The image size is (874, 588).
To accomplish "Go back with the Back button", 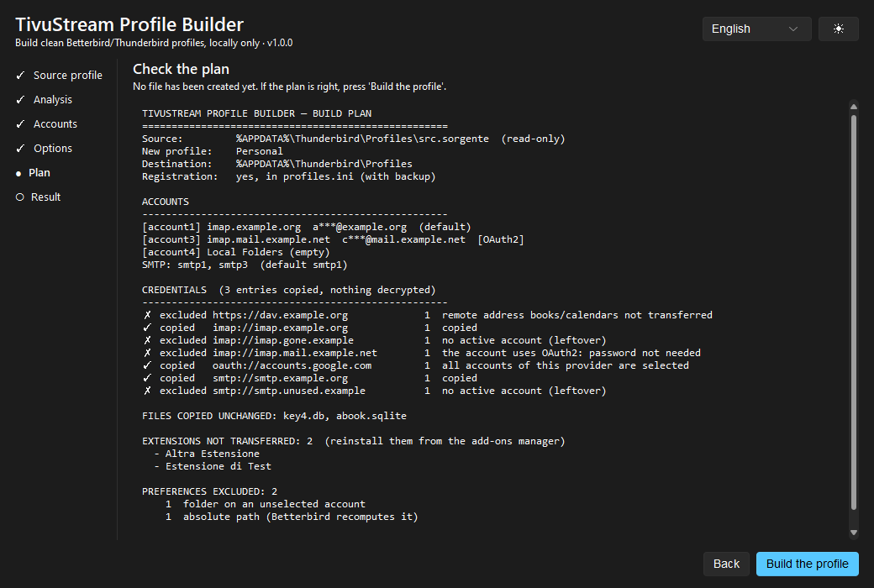I will (x=726, y=564).
